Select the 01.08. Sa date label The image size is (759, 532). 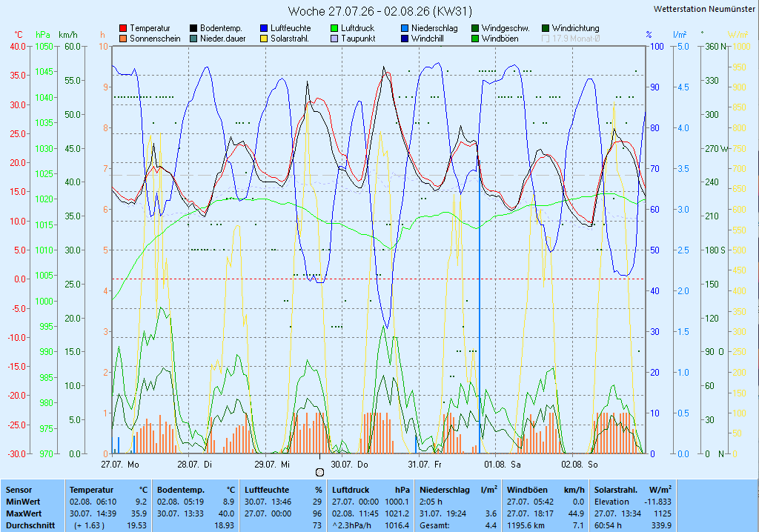503,465
